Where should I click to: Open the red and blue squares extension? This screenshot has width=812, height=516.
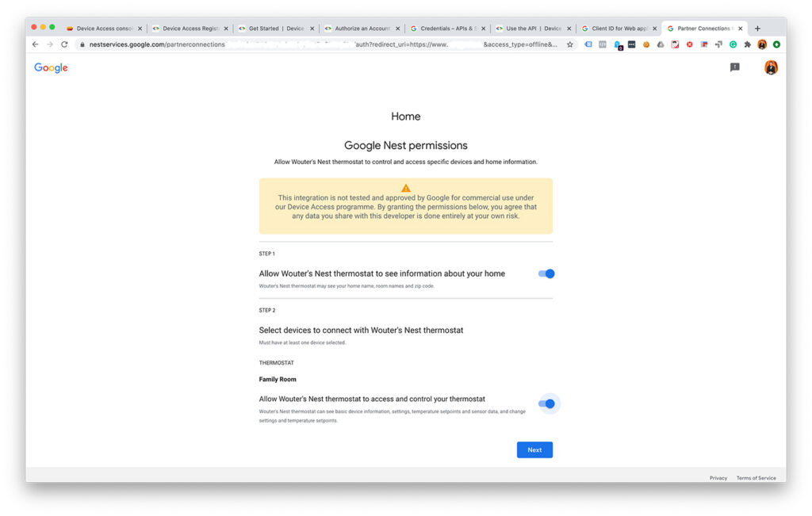[x=704, y=44]
